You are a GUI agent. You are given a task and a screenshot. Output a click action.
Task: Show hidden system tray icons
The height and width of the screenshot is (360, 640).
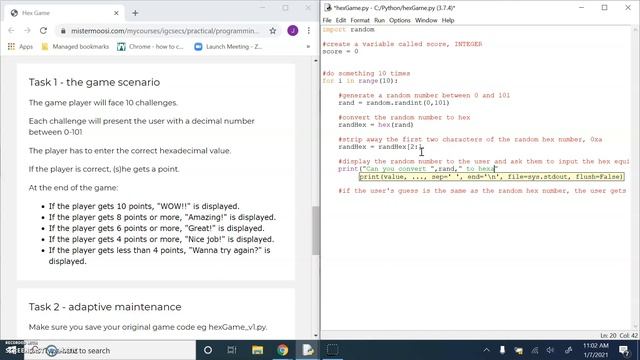tap(486, 350)
